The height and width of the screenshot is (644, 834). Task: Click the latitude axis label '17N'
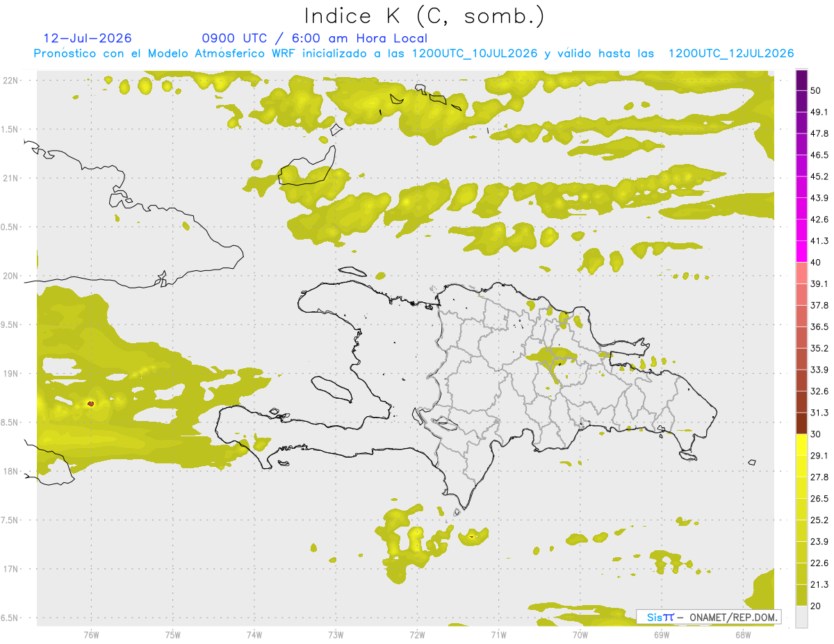click(10, 569)
